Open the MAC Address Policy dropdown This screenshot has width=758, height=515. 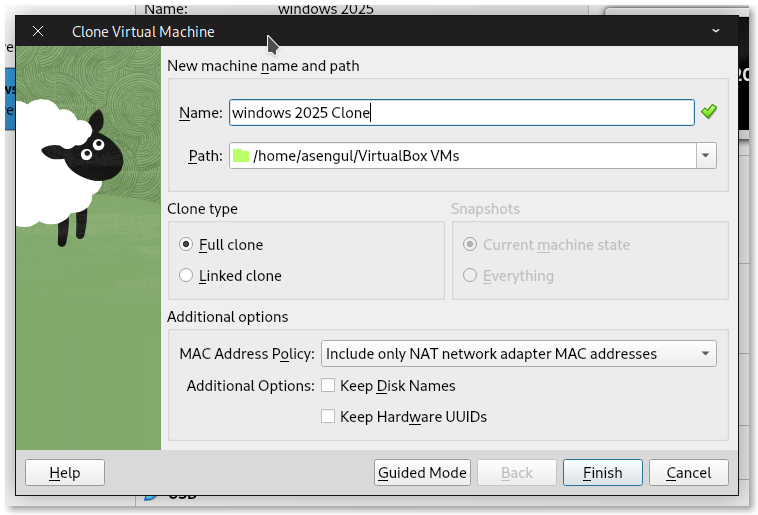click(519, 353)
